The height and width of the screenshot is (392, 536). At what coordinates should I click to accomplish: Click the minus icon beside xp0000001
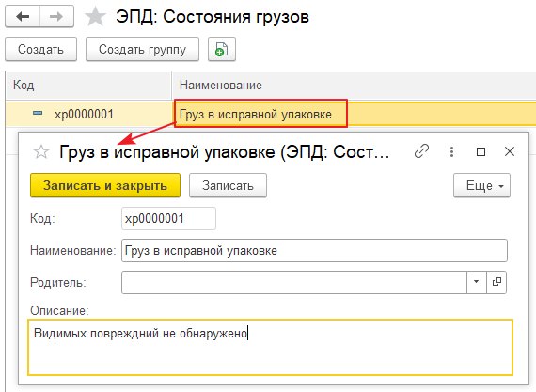[x=38, y=113]
